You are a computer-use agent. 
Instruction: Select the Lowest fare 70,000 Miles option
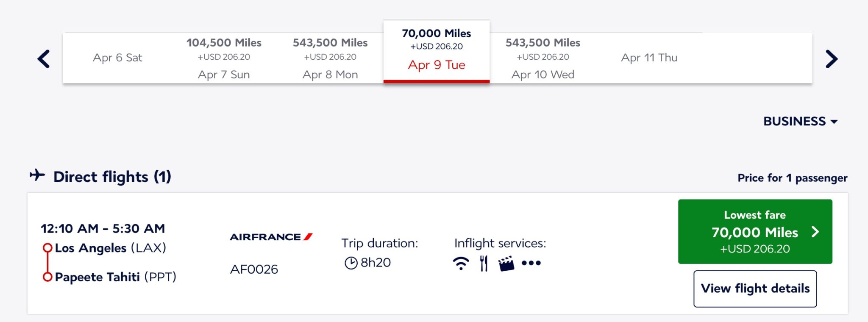(x=755, y=233)
